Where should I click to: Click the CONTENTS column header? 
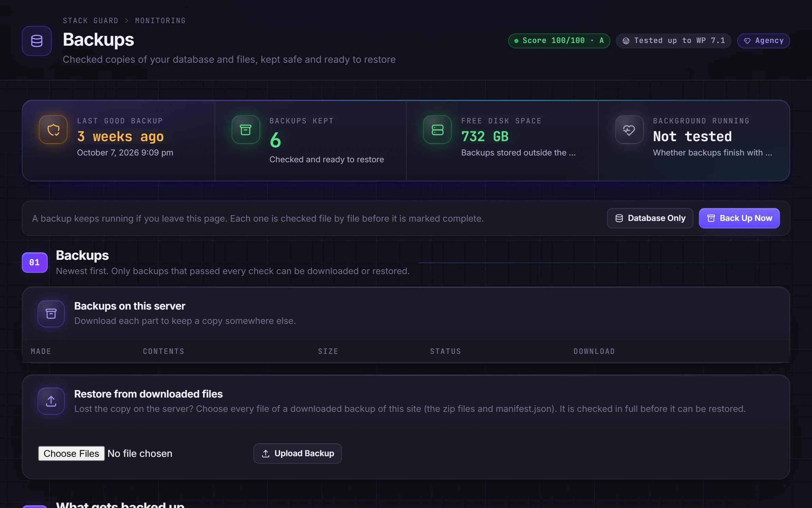coord(163,351)
